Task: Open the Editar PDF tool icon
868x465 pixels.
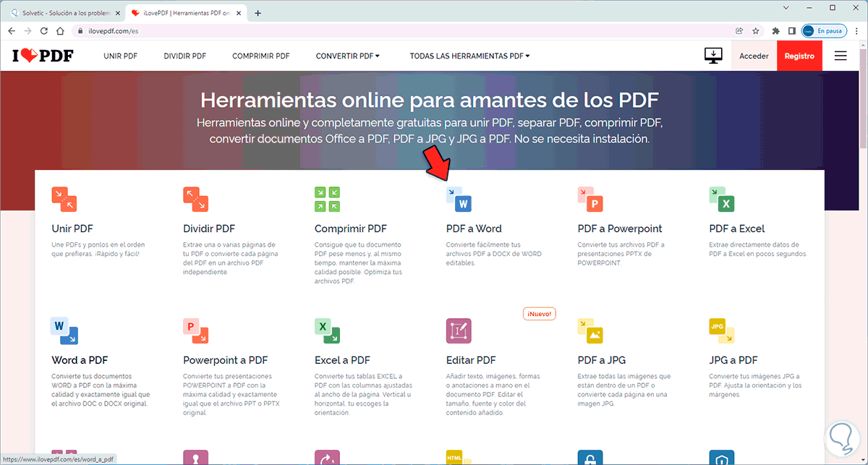Action: point(459,331)
